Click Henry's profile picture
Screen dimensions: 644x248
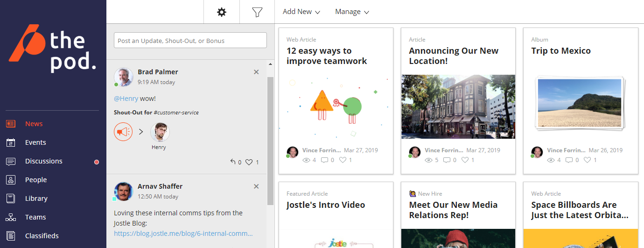click(x=160, y=132)
